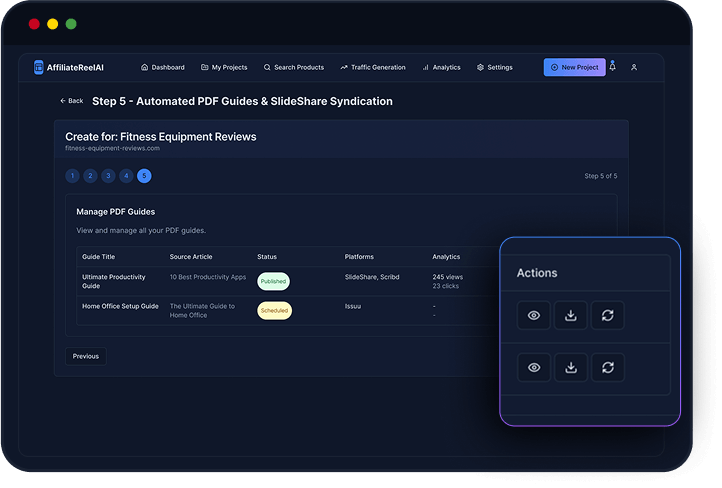Re-sync guide using bottom row refresh icon

[x=608, y=368]
